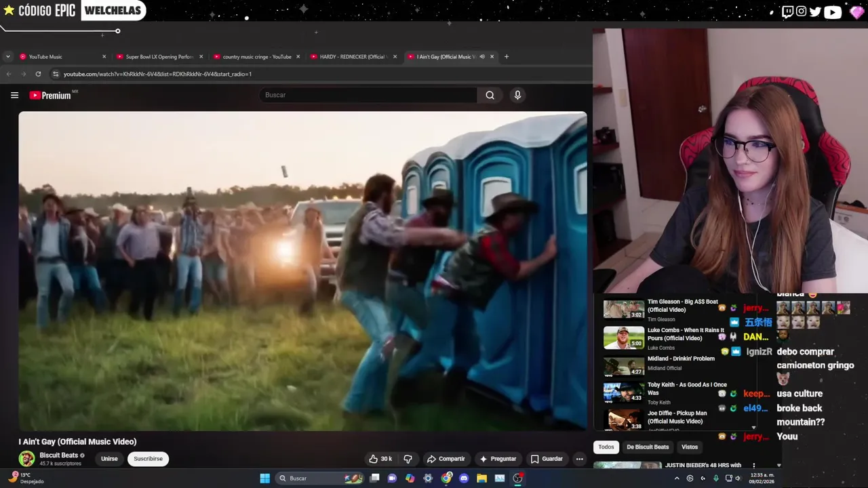Open the Compartir share dialog
Screen dimensions: 868x488
click(x=446, y=459)
